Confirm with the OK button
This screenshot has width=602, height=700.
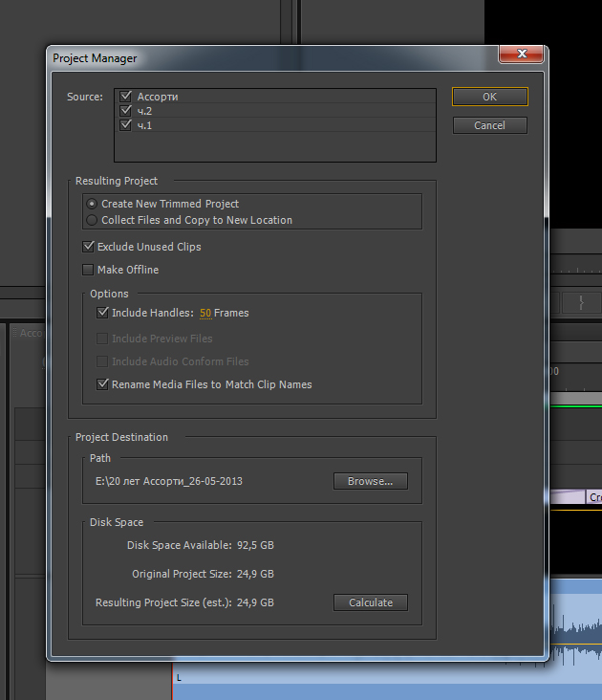489,97
